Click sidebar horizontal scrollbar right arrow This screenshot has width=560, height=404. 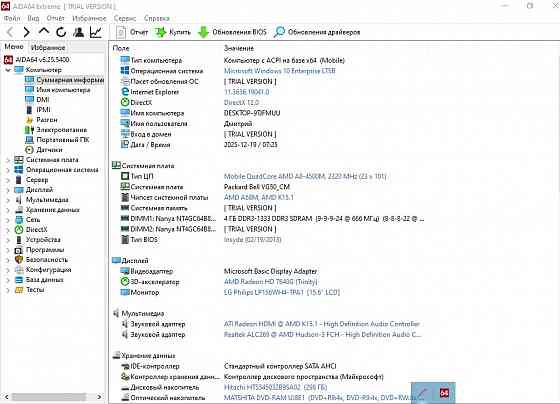pyautogui.click(x=99, y=397)
